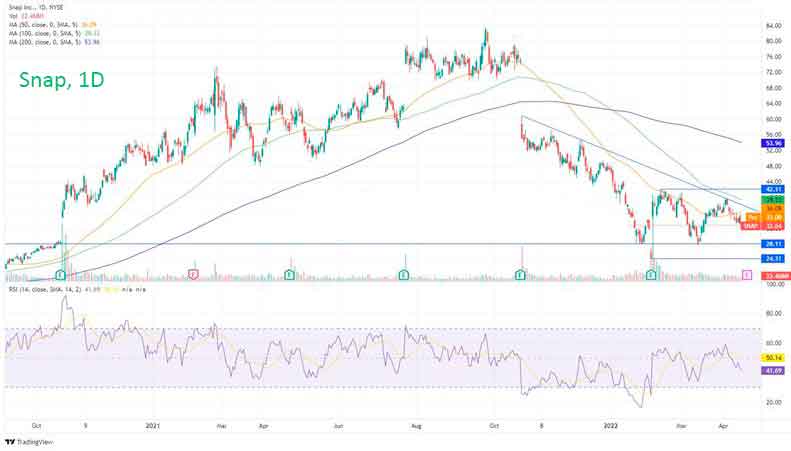Viewport: 791px width, 451px height.
Task: Toggle the MA 200 indicator legend
Action: click(52, 42)
